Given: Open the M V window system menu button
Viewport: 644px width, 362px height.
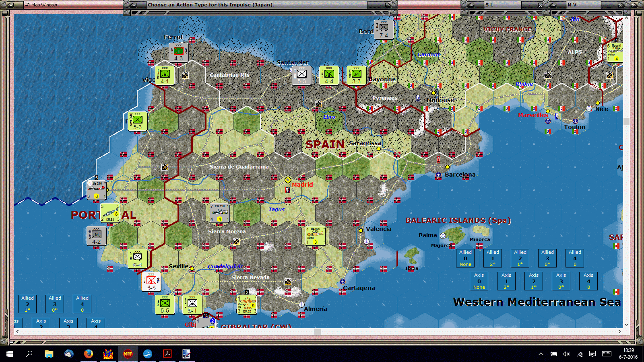Looking at the screenshot, I should (x=553, y=5).
